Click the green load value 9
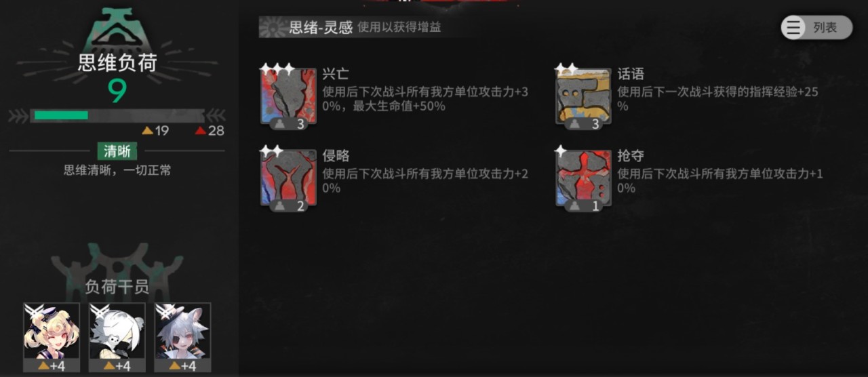The width and height of the screenshot is (868, 377). (x=117, y=91)
